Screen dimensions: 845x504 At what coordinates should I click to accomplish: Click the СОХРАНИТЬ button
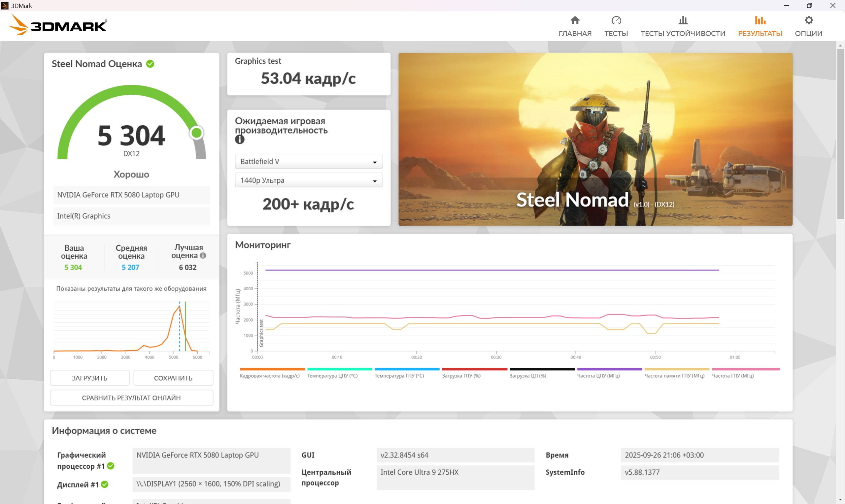click(x=173, y=378)
